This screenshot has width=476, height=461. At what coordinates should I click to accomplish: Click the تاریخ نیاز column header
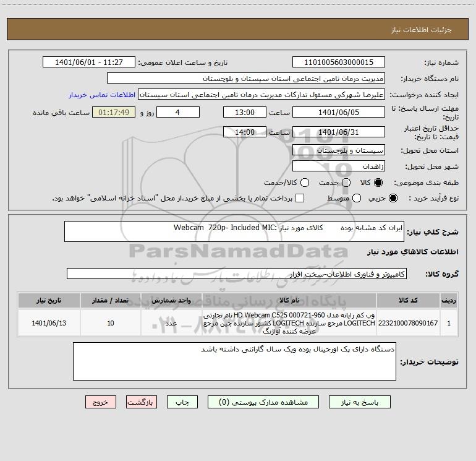pos(49,301)
